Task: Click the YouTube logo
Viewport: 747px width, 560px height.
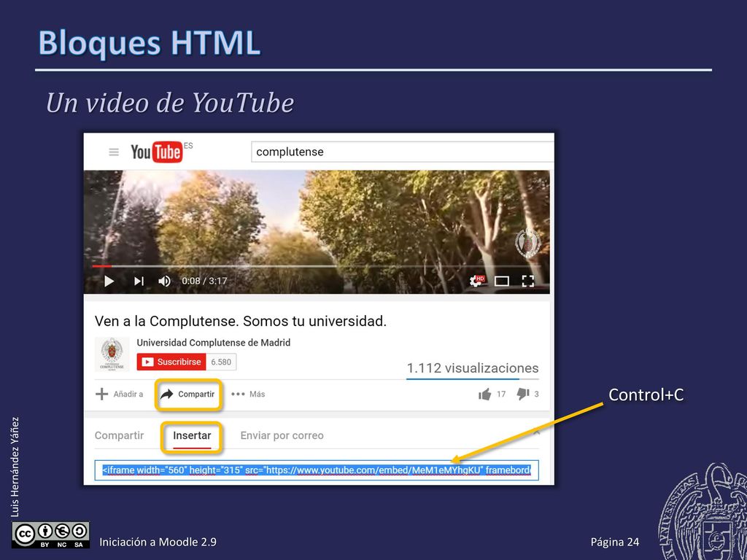Action: (x=157, y=152)
